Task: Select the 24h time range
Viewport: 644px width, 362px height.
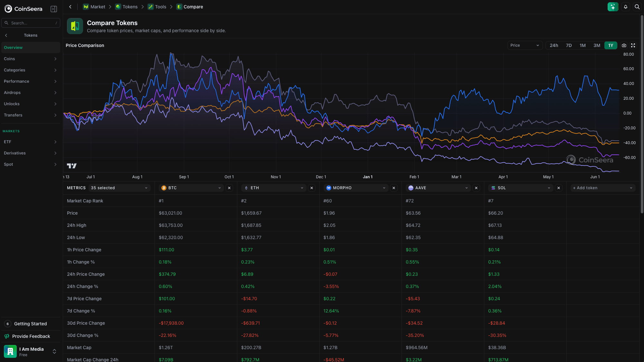Action: coord(554,45)
